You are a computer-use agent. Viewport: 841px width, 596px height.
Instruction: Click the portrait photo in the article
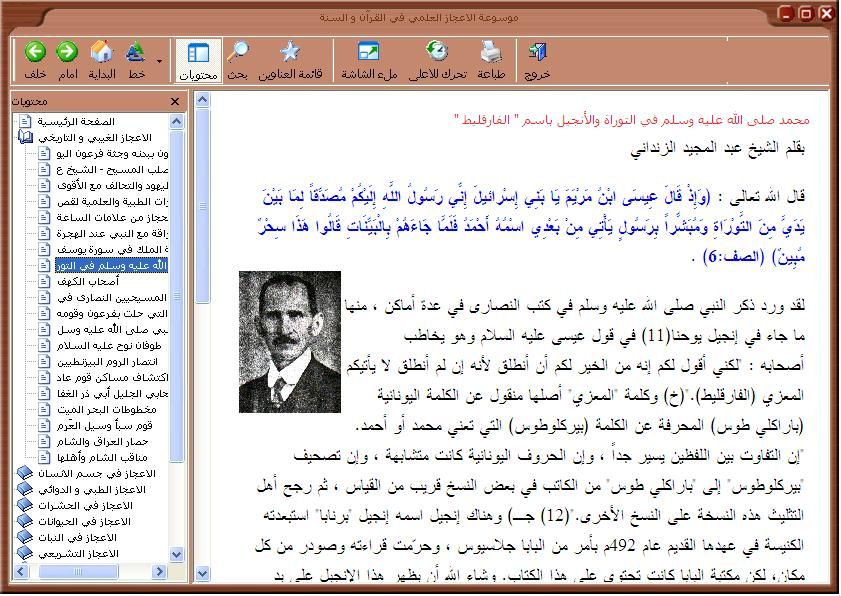coord(290,342)
